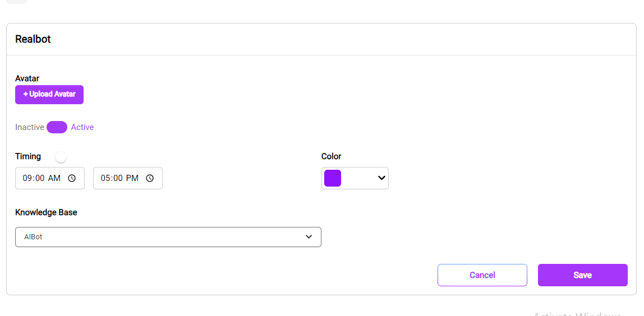The image size is (644, 316).
Task: Open the end time clock picker icon
Action: click(x=150, y=178)
